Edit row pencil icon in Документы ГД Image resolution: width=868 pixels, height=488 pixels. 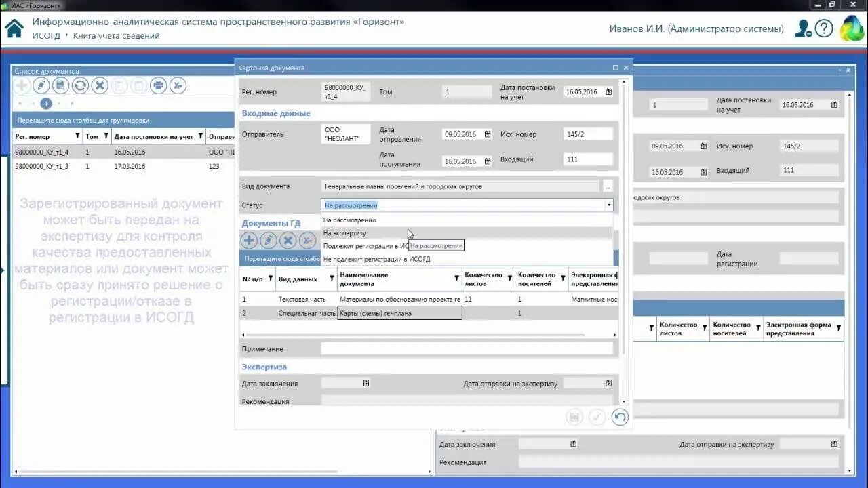pos(269,240)
